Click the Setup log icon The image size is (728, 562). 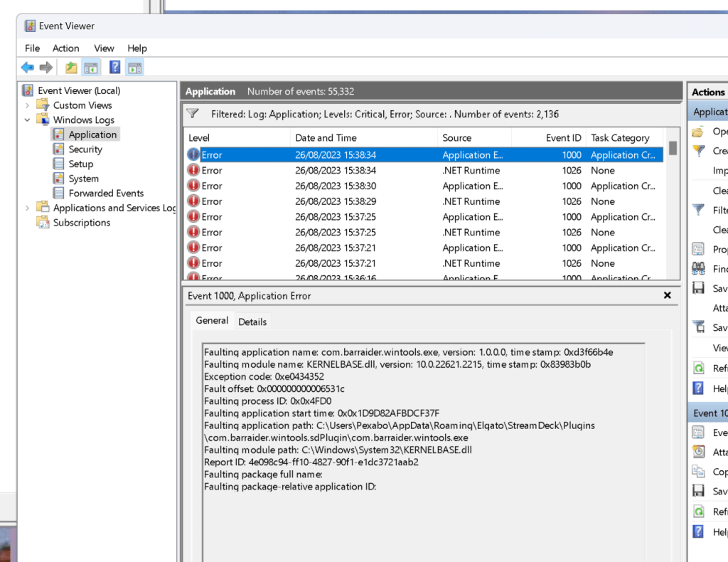coord(58,164)
